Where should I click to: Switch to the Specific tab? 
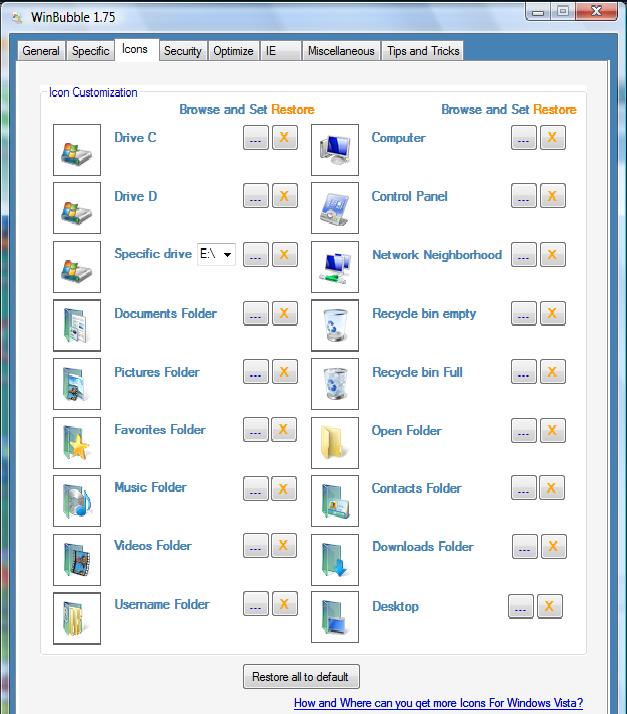(90, 51)
